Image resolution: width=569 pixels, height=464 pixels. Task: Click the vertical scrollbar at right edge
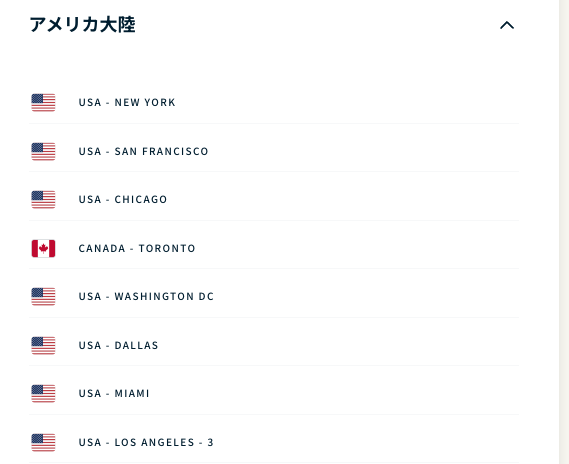pos(564,232)
